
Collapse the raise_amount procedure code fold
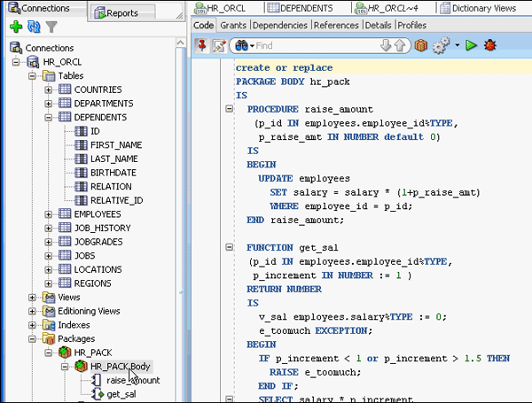click(229, 109)
